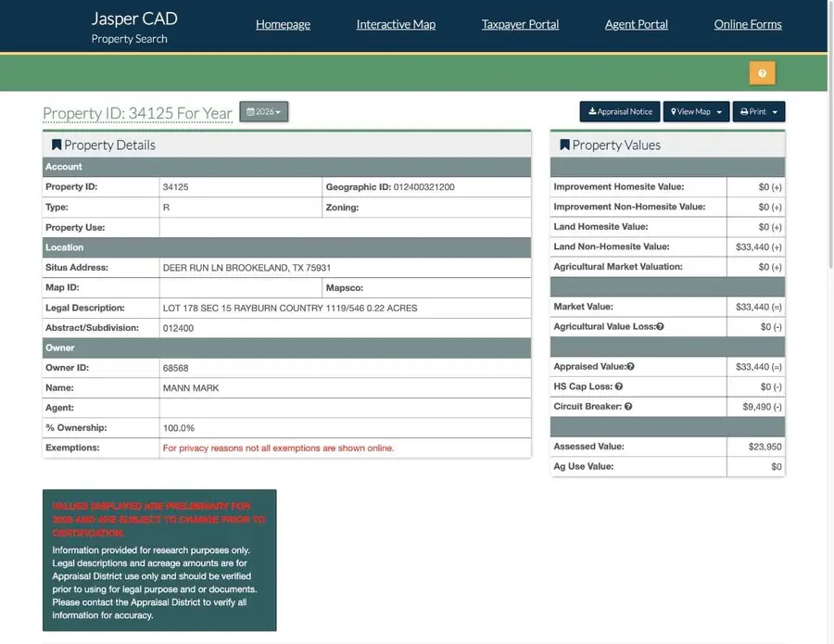Open the Print dropdown menu
Viewport: 834px width, 644px height.
point(758,112)
